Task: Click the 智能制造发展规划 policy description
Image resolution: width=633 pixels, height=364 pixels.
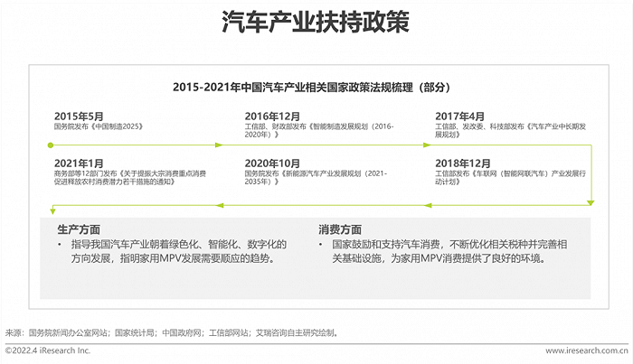Action: pyautogui.click(x=319, y=131)
